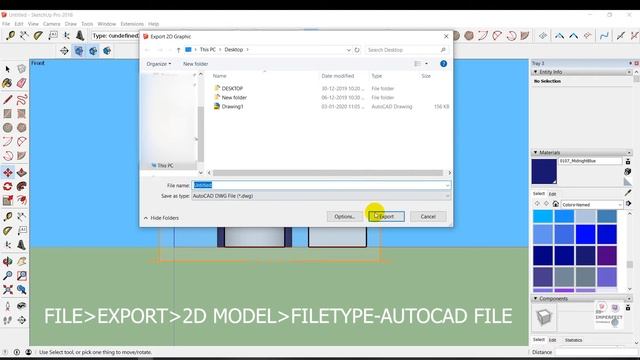The width and height of the screenshot is (640, 360).
Task: Select the Axes tool in top toolbar
Action: (66, 36)
